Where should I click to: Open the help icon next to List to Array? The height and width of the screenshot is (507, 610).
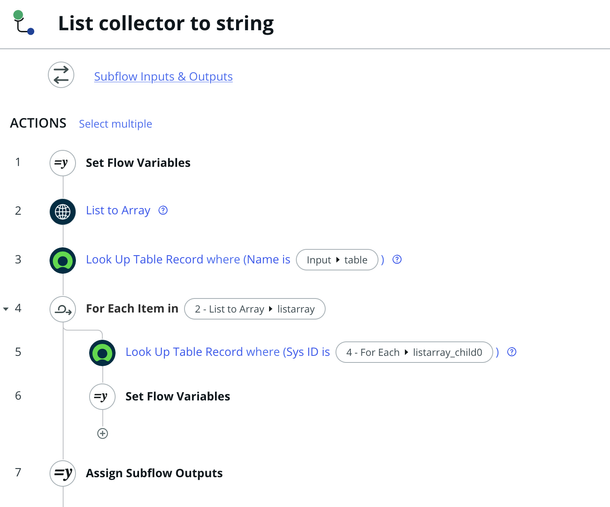(x=163, y=211)
